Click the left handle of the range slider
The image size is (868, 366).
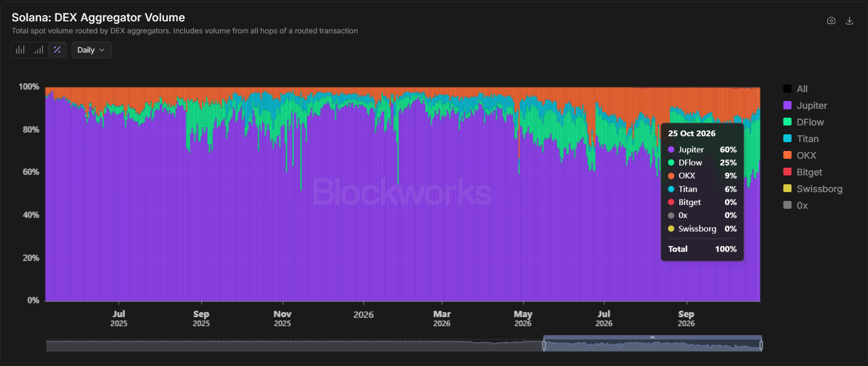[544, 345]
